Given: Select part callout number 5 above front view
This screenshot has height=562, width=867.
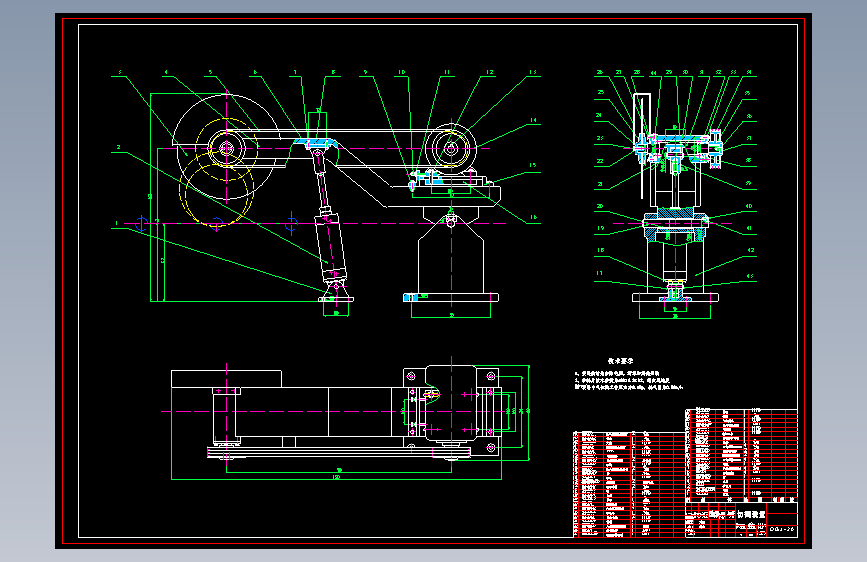Looking at the screenshot, I should tap(210, 72).
